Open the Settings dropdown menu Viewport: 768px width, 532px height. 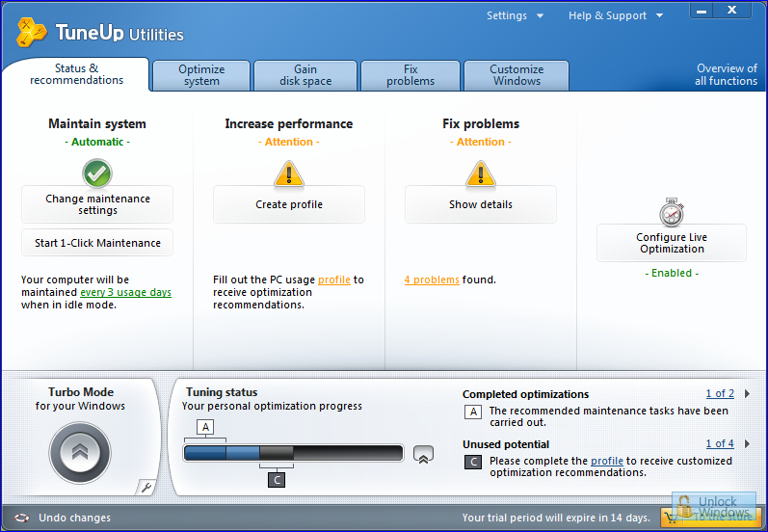pos(515,15)
